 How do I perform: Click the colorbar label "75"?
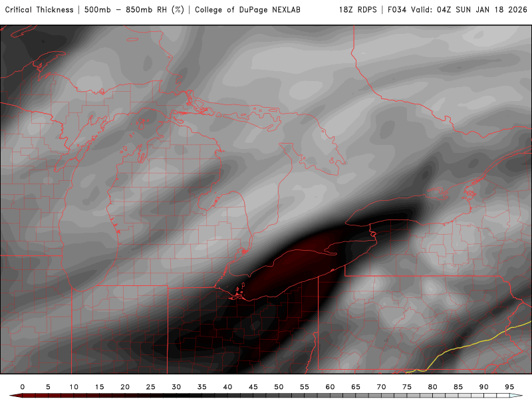[407, 387]
